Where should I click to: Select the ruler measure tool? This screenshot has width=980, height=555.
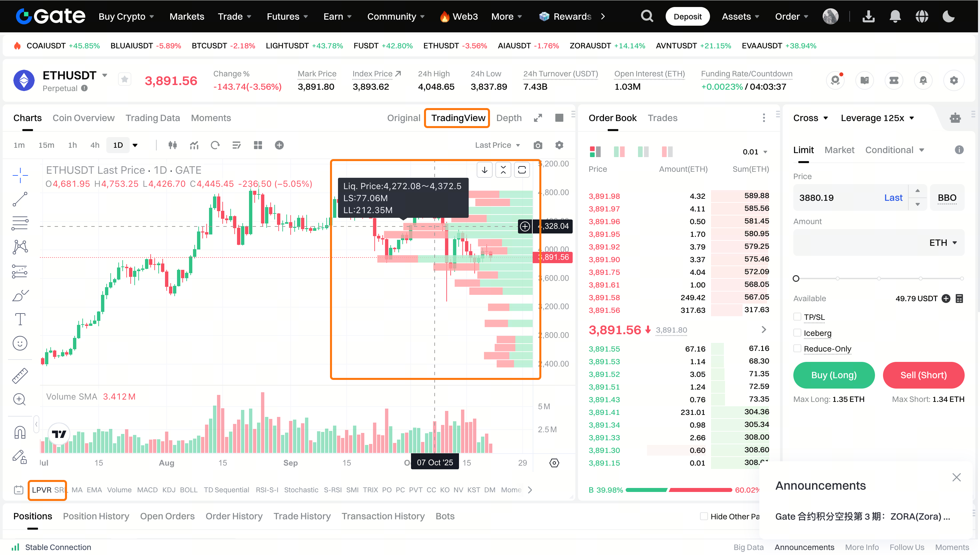click(x=20, y=376)
